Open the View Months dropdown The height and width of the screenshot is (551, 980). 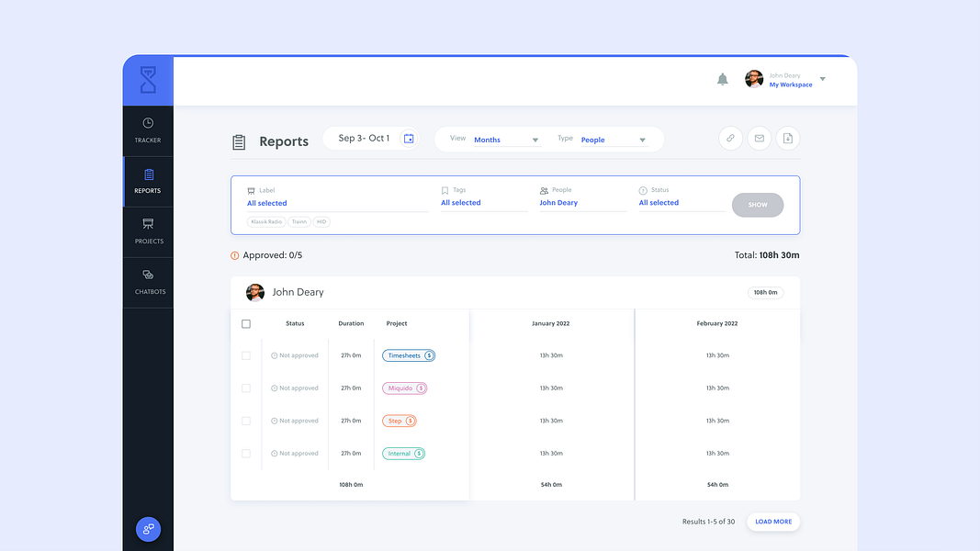505,139
